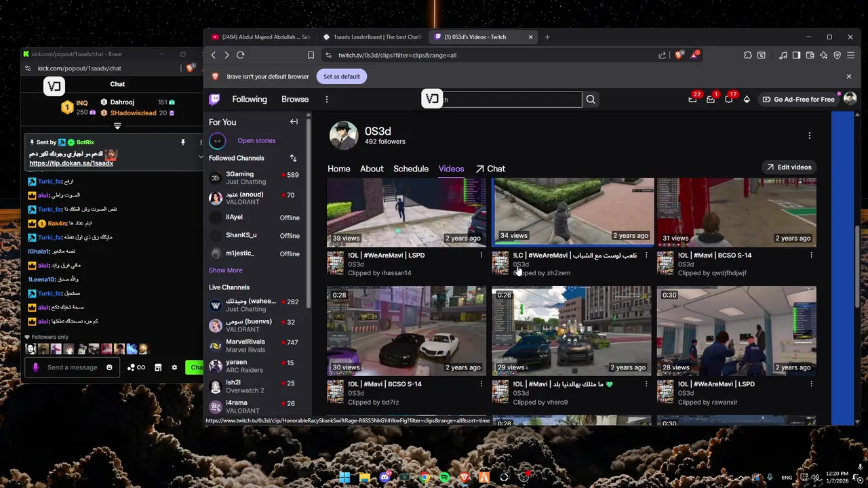Click the 0:28 clip thumbnail with 30 views
This screenshot has height=488, width=868.
pyautogui.click(x=406, y=331)
